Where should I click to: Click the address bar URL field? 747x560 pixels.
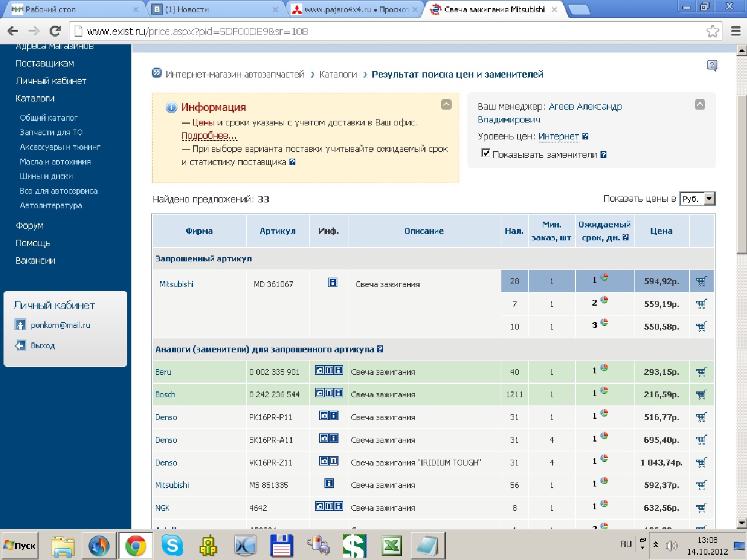385,32
